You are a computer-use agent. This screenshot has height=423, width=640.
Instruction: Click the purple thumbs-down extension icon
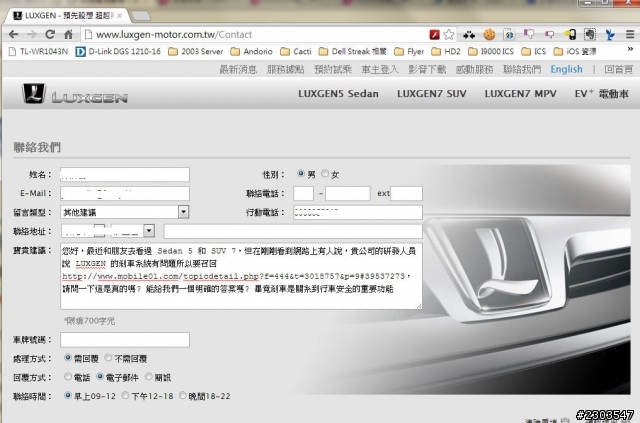pyautogui.click(x=529, y=34)
